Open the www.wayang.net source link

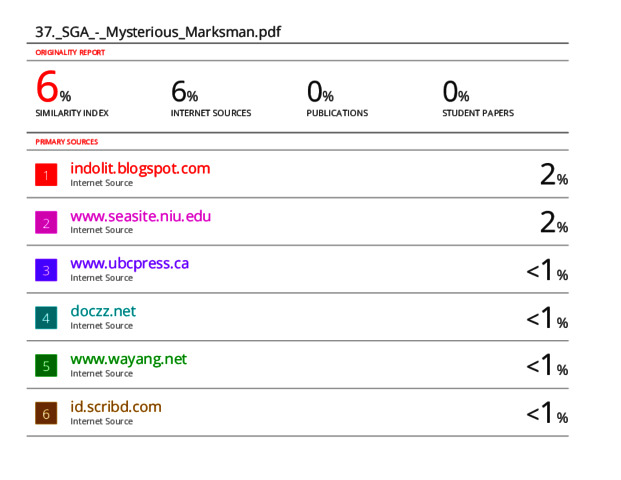(128, 359)
